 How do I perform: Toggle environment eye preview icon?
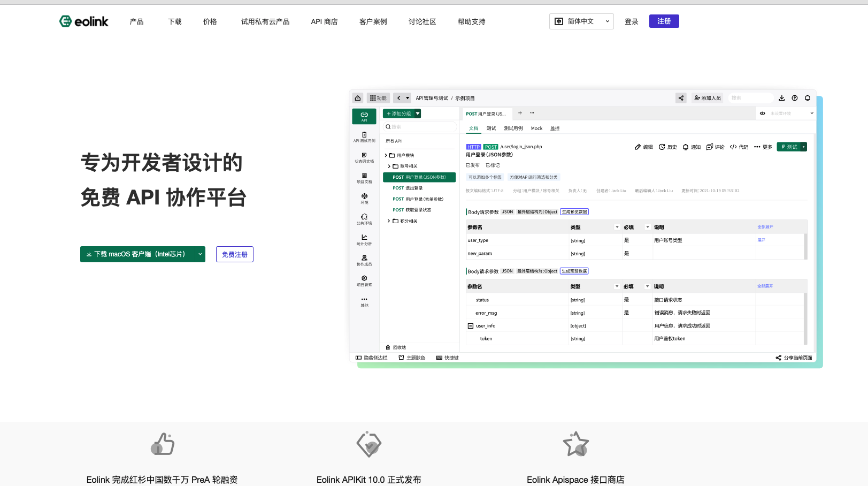[763, 113]
